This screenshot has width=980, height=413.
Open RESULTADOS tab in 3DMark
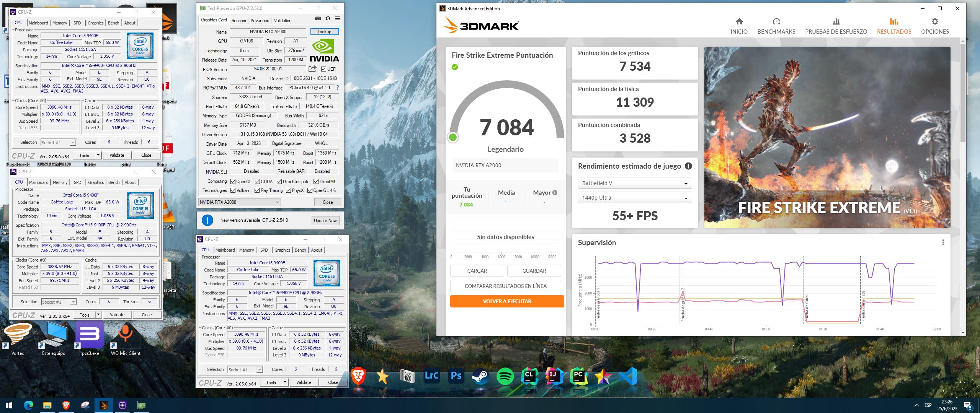click(x=894, y=26)
